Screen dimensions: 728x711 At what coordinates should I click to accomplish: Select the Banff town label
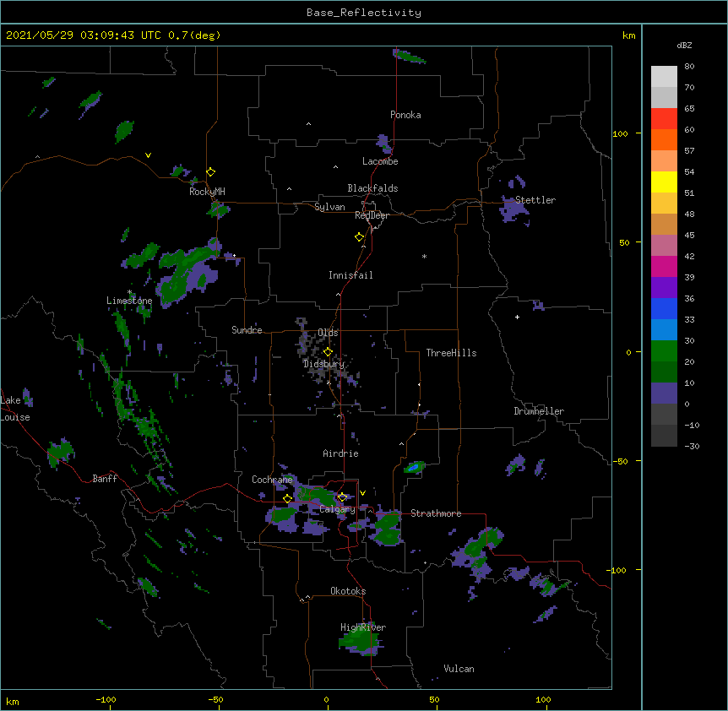105,479
